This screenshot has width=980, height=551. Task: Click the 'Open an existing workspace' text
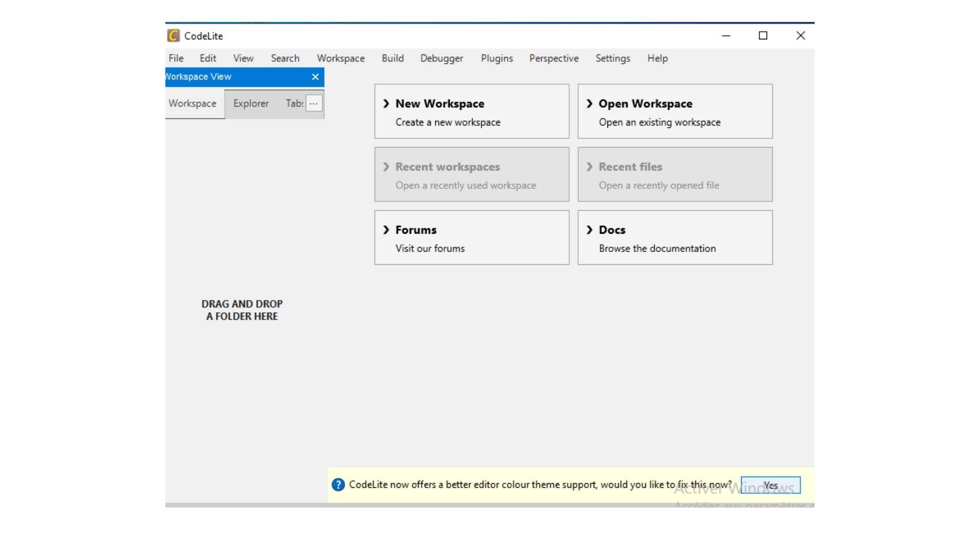[x=660, y=122]
